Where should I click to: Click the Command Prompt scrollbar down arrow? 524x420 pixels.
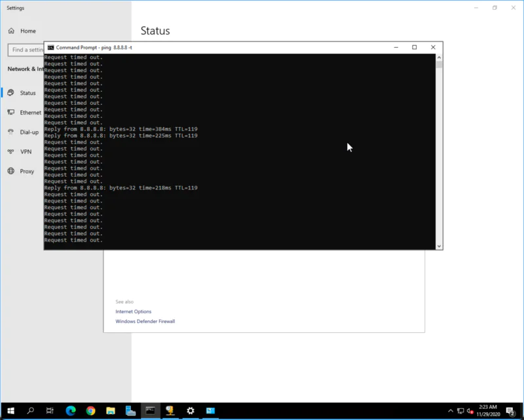click(440, 244)
